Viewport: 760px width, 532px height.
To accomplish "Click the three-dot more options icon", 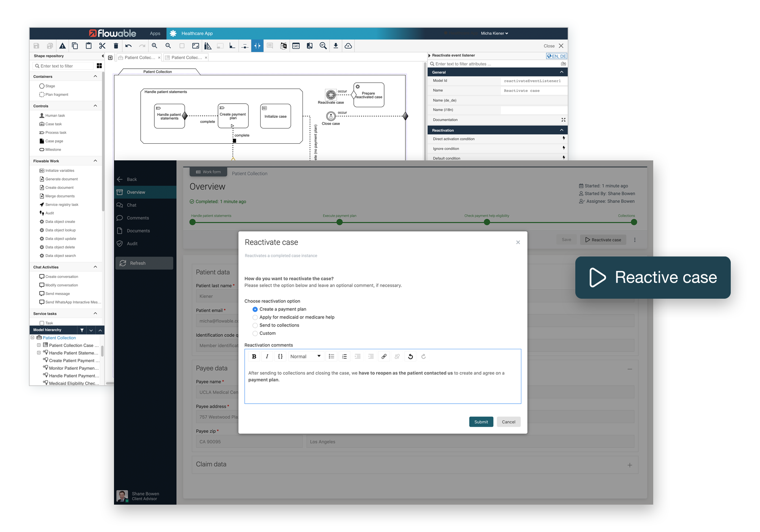I will tap(635, 240).
